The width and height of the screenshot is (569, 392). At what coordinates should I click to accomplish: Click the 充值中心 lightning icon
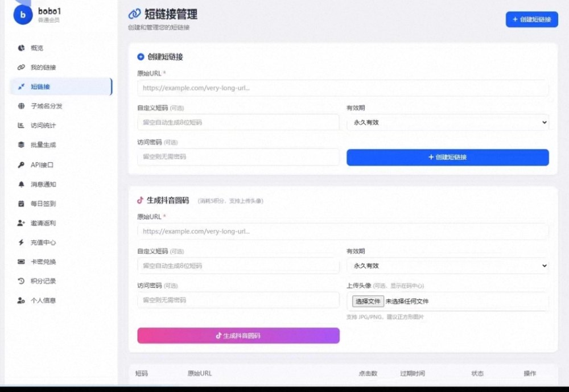pyautogui.click(x=21, y=242)
